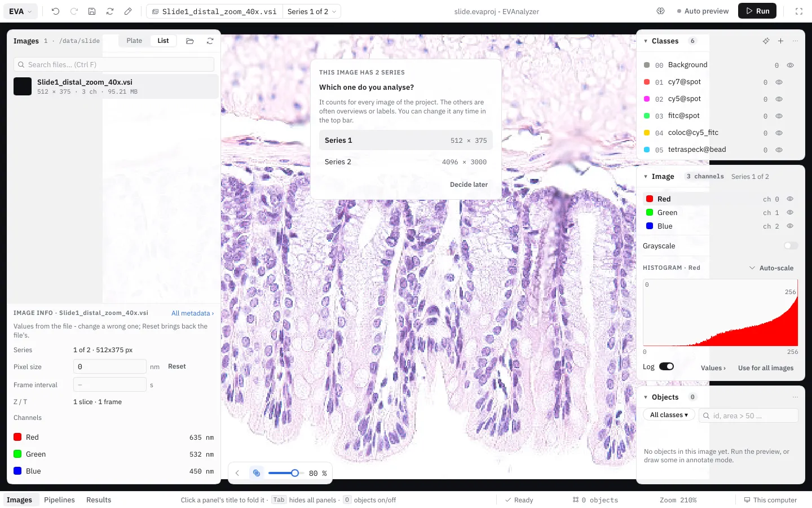The image size is (812, 508).
Task: Open the All classes filter dropdown
Action: tap(669, 415)
